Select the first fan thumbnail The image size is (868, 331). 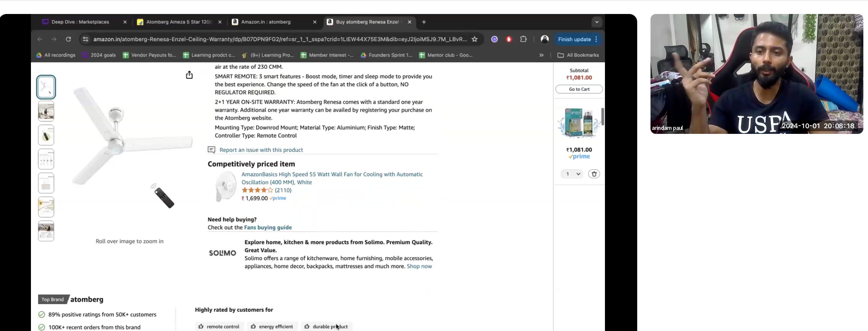coord(46,87)
